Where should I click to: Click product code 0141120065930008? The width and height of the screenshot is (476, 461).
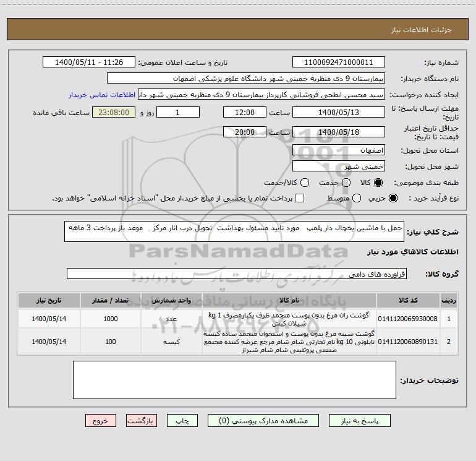point(408,319)
